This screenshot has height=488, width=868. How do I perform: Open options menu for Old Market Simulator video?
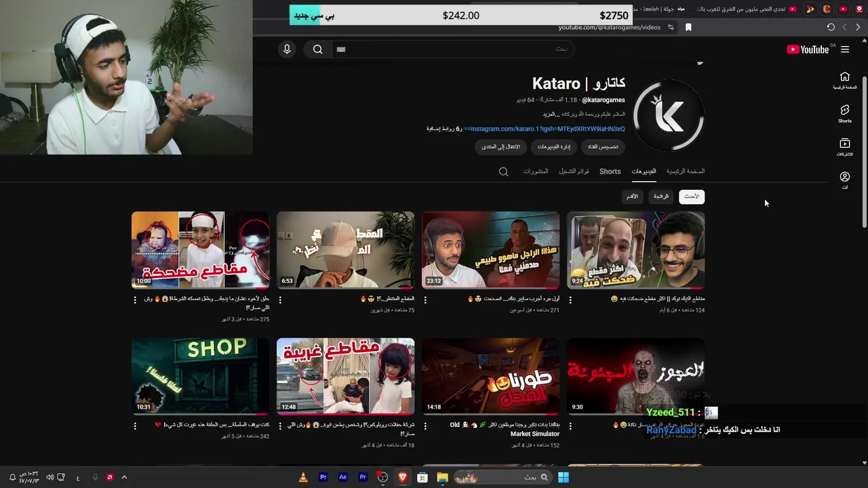click(425, 426)
